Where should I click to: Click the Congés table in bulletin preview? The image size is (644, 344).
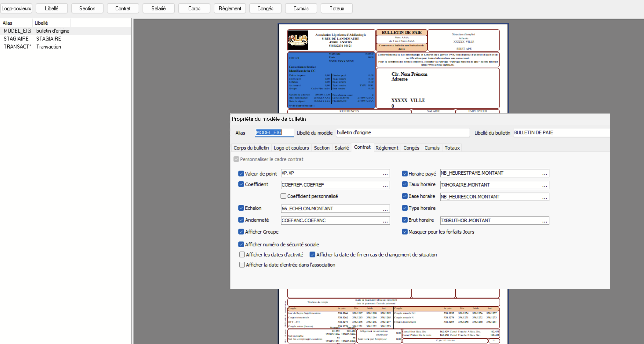393,317
